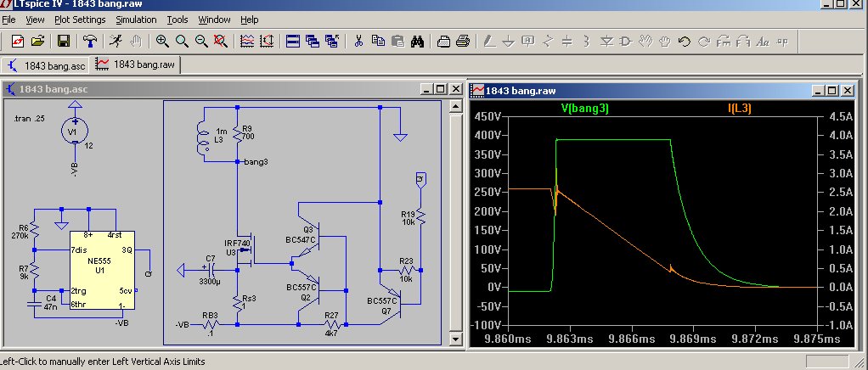Click the Print icon
This screenshot has width=868, height=370.
[463, 40]
